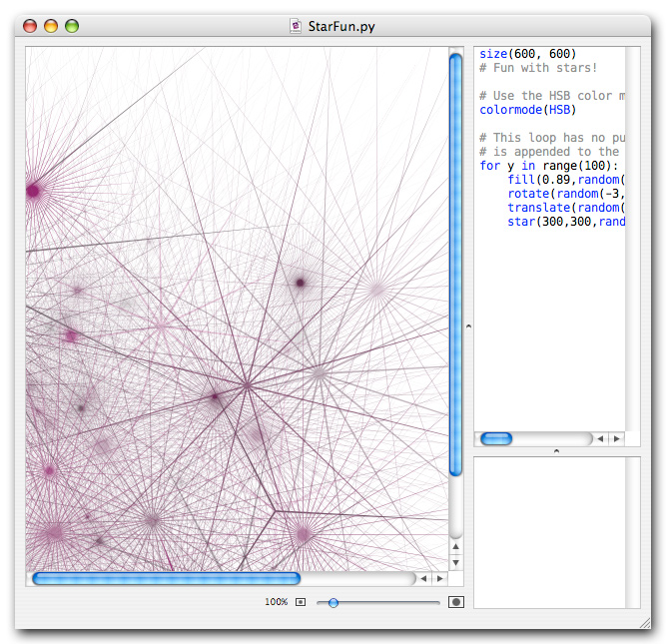Click the code editor scroll left arrow

tap(600, 439)
